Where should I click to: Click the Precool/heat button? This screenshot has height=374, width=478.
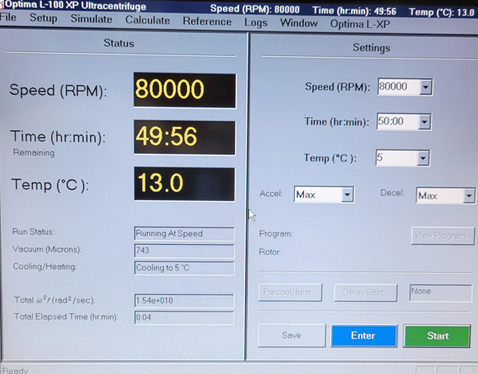tap(290, 292)
